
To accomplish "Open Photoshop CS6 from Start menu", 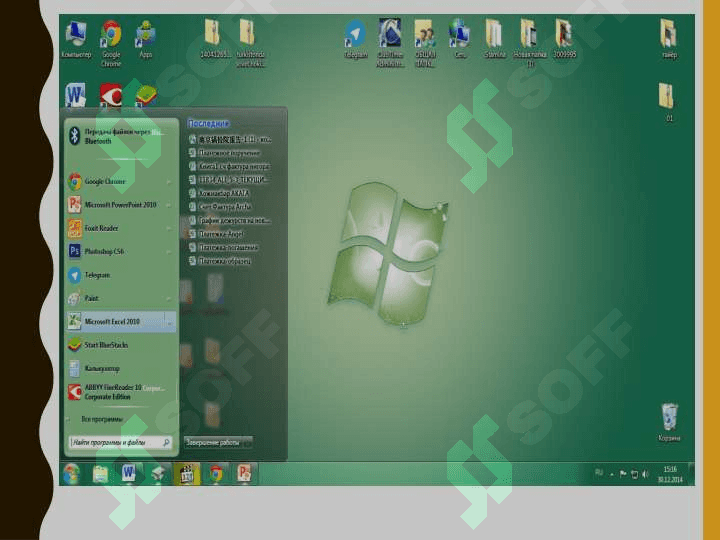I will (x=120, y=252).
